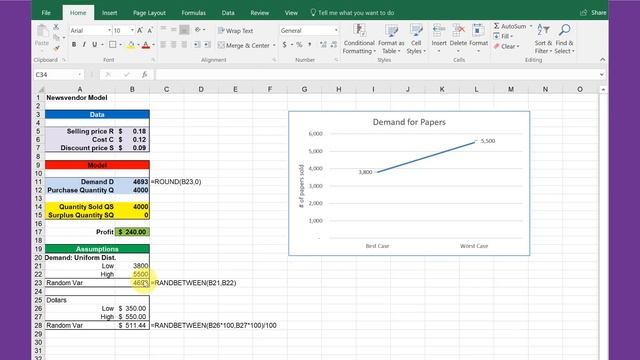Click the Format Painter brush icon

pyautogui.click(x=56, y=48)
